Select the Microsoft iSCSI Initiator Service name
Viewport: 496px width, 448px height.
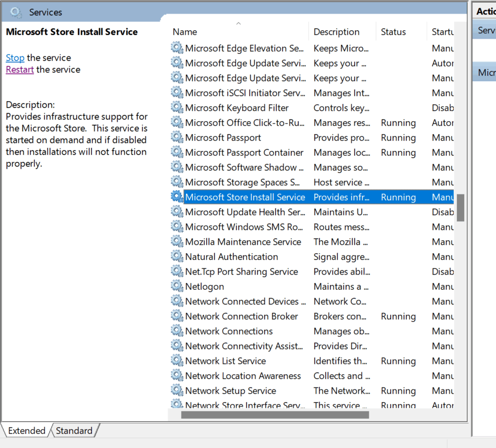click(x=245, y=93)
